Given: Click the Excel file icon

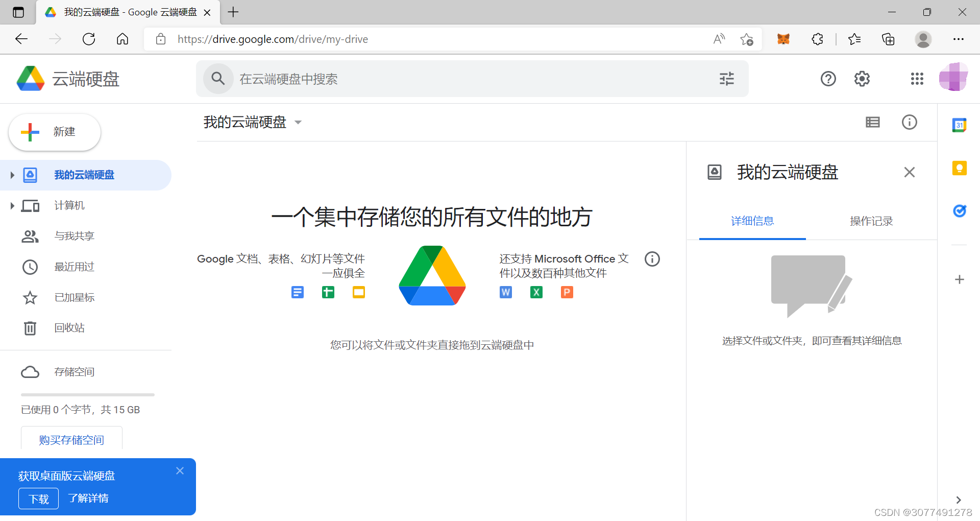Looking at the screenshot, I should [536, 292].
